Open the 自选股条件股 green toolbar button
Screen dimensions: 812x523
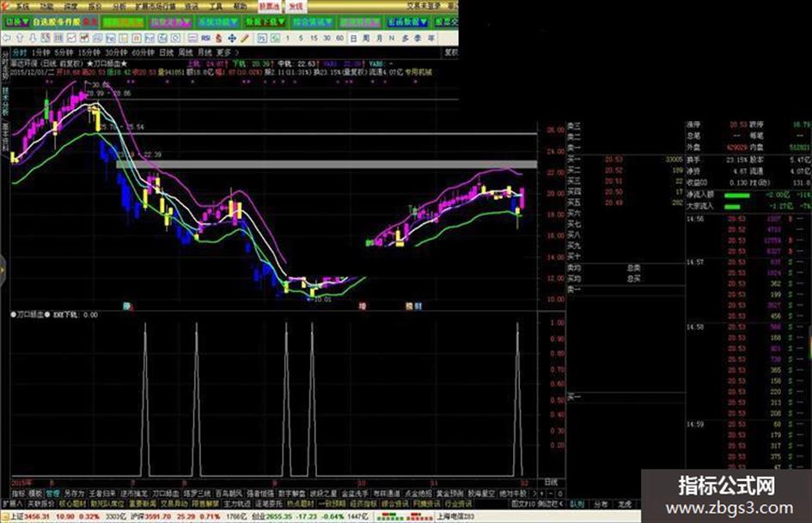point(58,22)
